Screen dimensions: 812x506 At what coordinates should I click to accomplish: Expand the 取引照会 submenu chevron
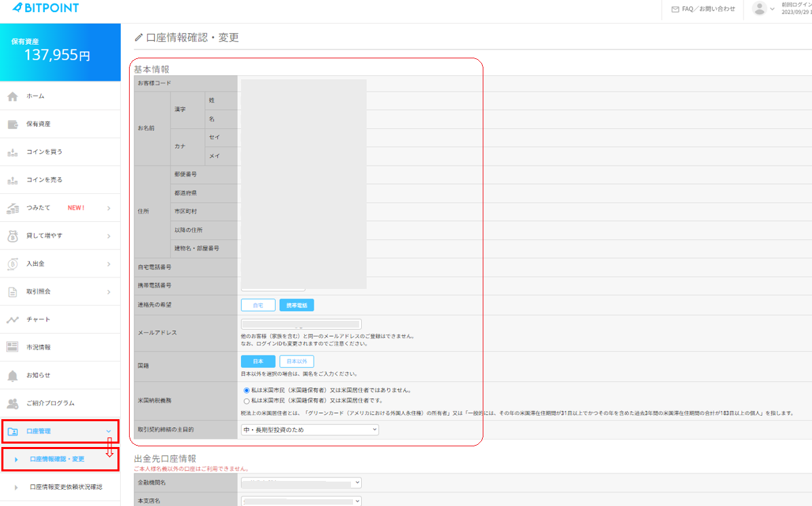click(109, 292)
